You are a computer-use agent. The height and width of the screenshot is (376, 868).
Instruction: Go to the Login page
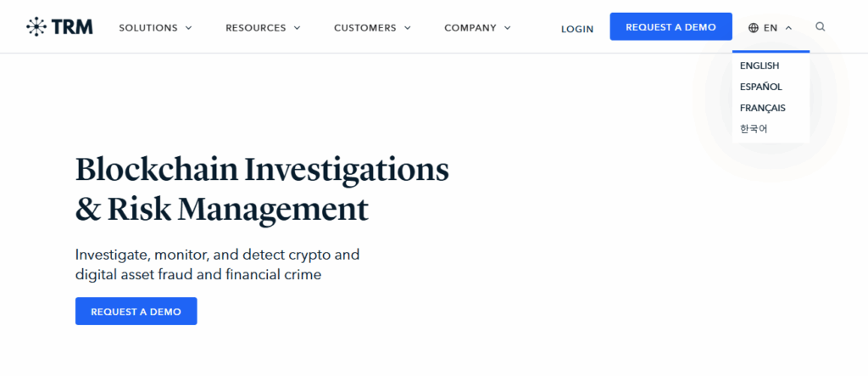[576, 29]
